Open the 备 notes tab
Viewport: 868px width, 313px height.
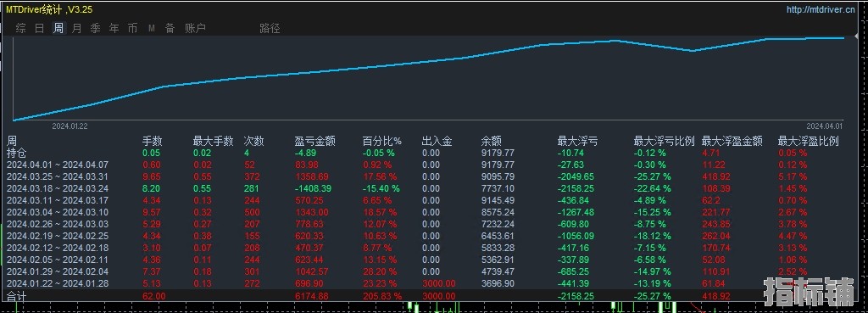[x=170, y=28]
